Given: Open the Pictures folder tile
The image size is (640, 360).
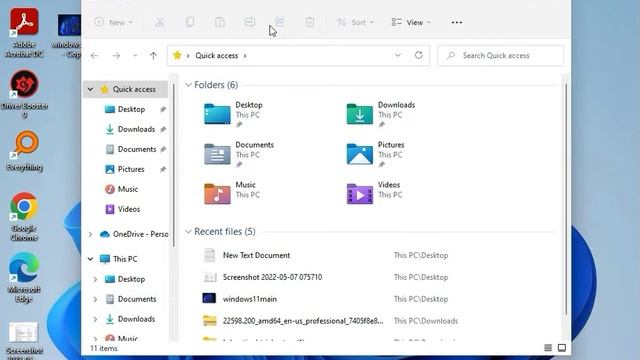Looking at the screenshot, I should coord(376,154).
